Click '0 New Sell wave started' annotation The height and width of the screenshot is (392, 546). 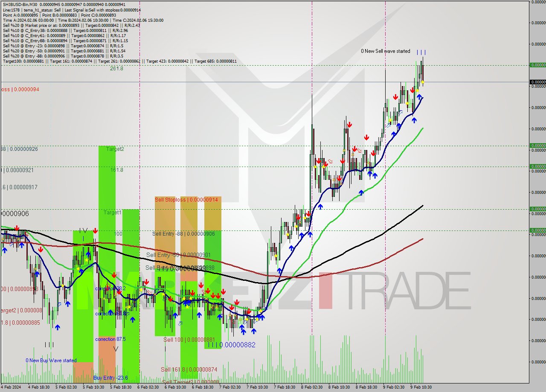click(386, 51)
